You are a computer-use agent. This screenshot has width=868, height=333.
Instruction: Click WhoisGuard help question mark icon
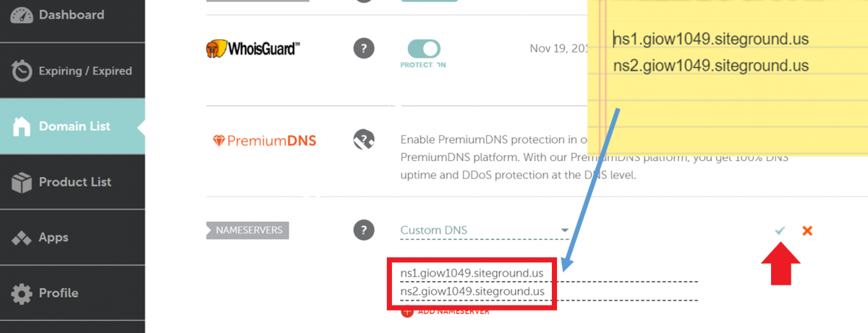364,48
